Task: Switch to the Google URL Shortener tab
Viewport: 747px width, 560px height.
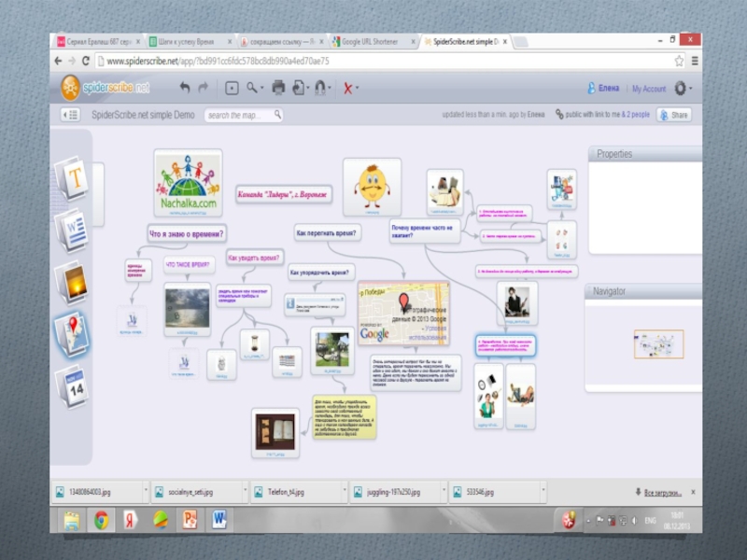Action: pyautogui.click(x=369, y=42)
